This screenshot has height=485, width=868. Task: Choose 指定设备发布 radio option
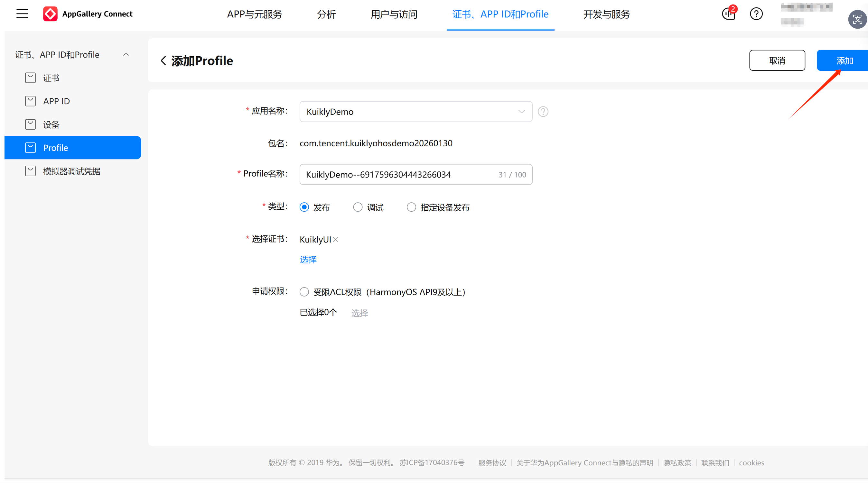(411, 207)
